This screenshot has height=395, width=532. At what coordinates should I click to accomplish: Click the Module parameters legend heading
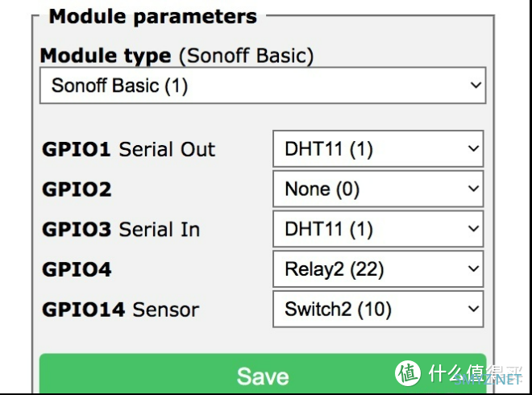pos(153,17)
